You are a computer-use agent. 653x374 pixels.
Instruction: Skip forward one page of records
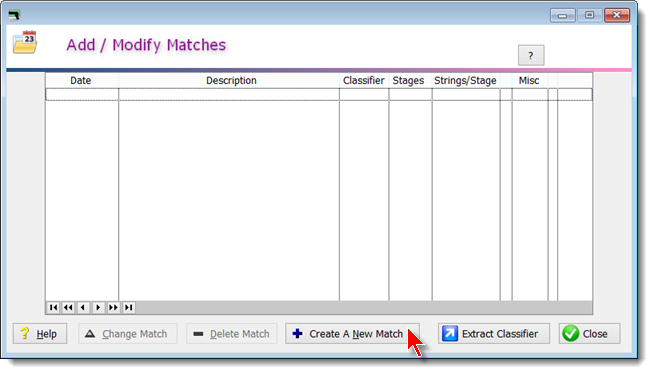(x=113, y=307)
